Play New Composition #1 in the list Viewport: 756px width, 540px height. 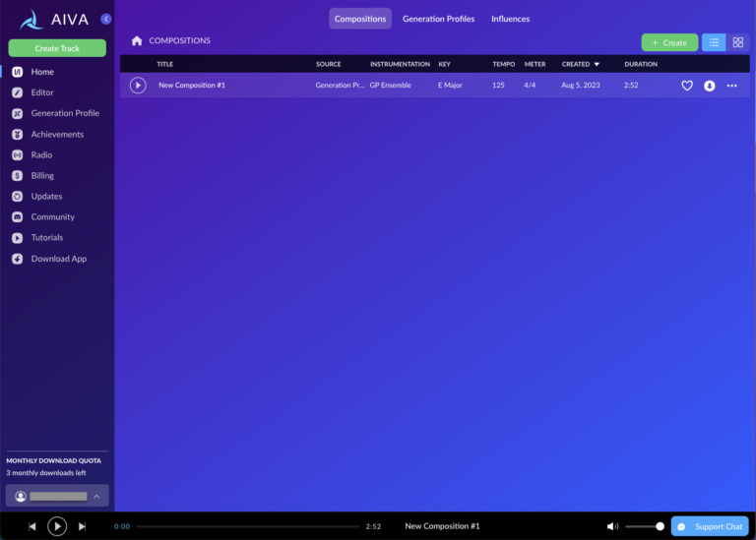tap(138, 86)
